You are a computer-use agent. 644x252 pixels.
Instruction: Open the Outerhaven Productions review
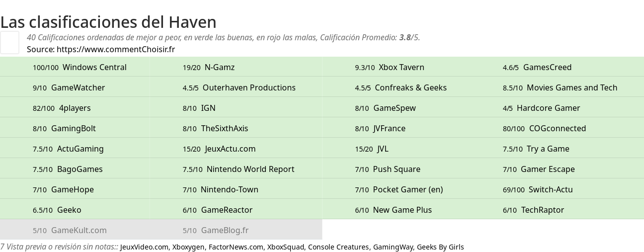point(248,87)
